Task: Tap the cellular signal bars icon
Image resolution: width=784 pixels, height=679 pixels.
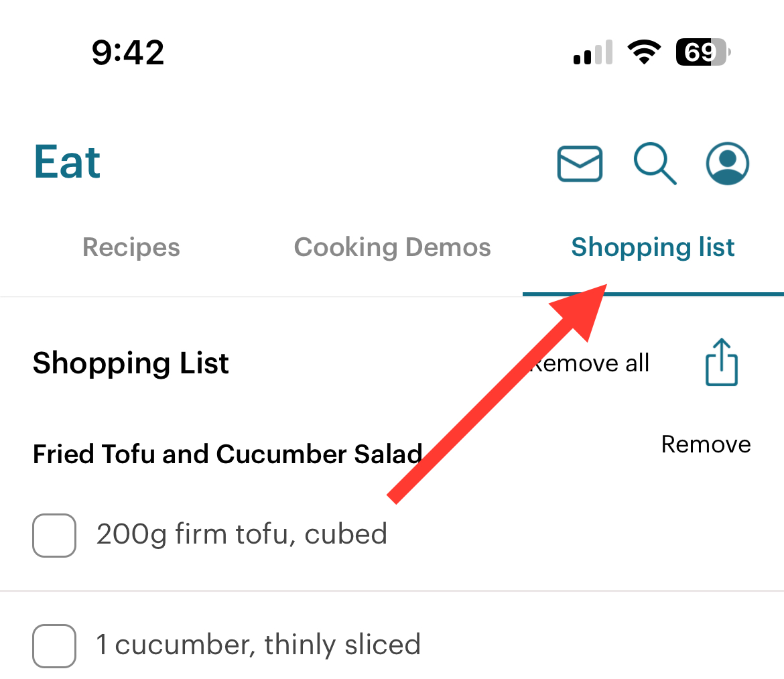Action: (x=593, y=52)
